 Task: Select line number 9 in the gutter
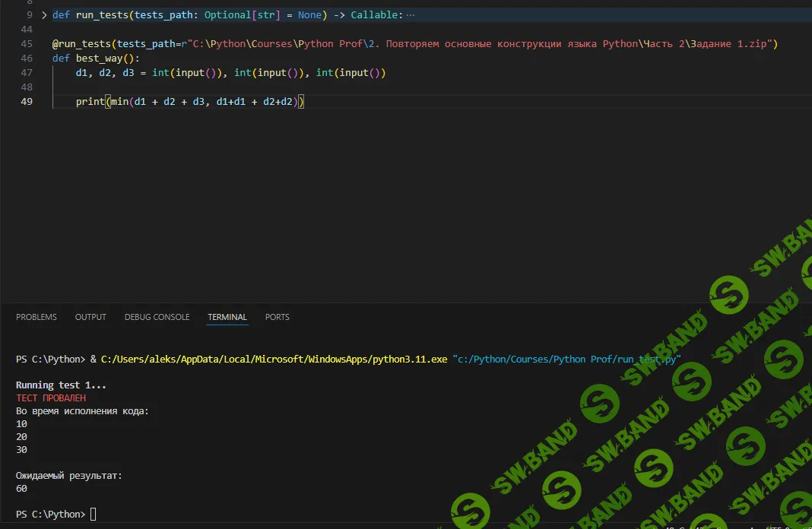click(29, 15)
